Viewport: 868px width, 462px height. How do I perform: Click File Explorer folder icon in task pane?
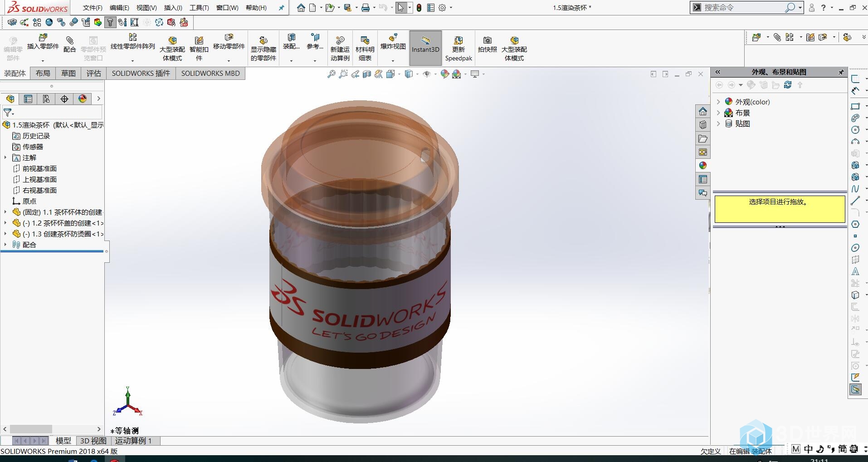[x=703, y=138]
